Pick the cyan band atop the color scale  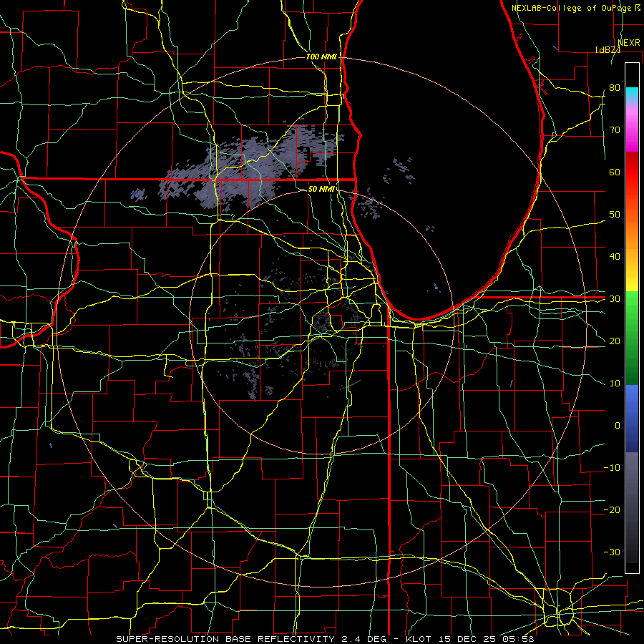tap(632, 95)
